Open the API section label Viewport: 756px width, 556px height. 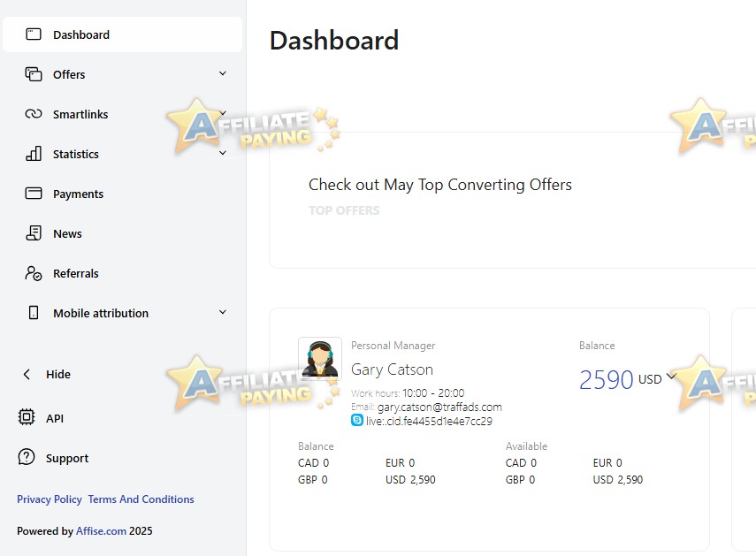[x=55, y=418]
